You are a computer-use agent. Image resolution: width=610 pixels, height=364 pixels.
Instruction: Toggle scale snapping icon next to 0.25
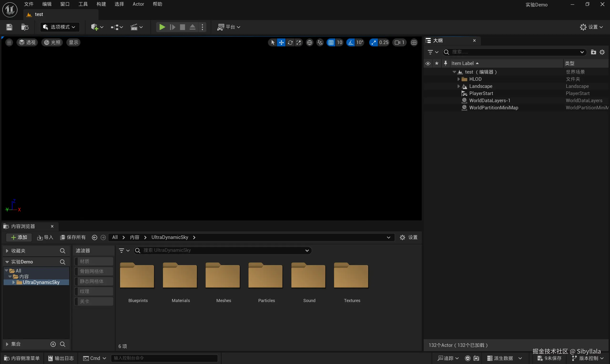click(374, 43)
